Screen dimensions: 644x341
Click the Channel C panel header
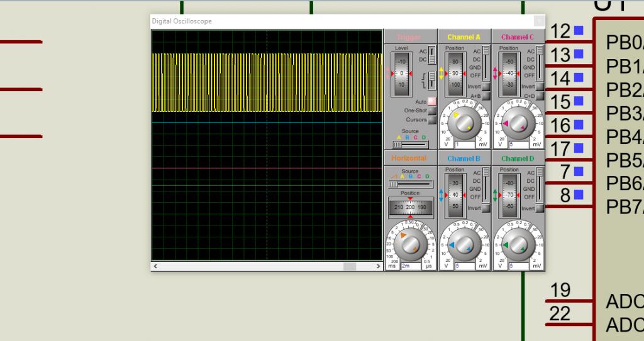[x=518, y=37]
